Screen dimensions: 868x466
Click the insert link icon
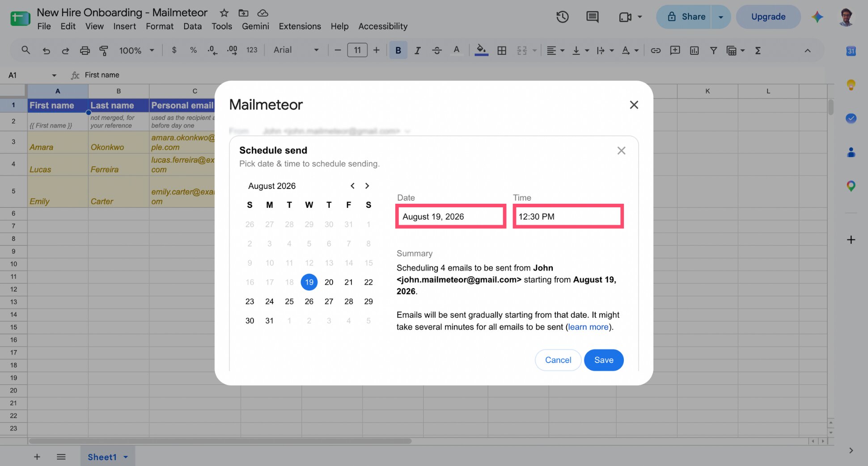point(656,50)
